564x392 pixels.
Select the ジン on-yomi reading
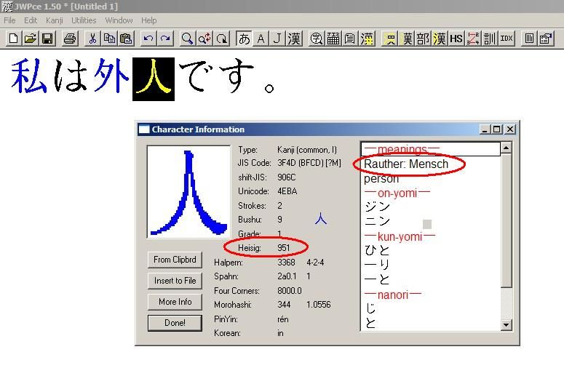pos(377,207)
